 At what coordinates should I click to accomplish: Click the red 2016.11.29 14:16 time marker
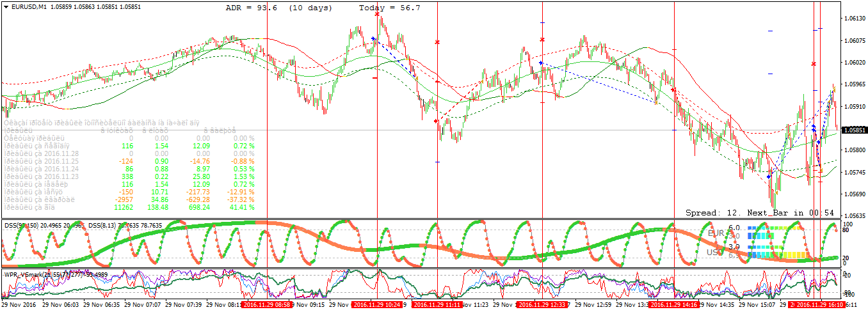click(x=674, y=306)
